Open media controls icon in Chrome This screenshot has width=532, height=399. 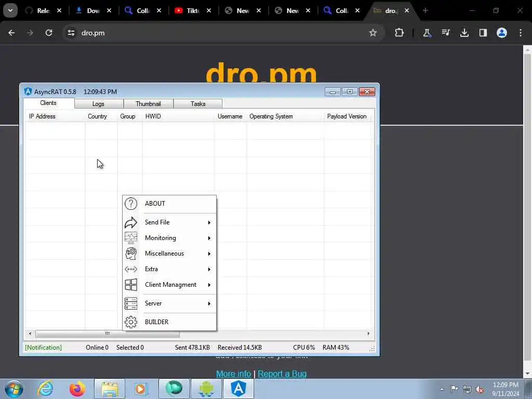click(445, 33)
